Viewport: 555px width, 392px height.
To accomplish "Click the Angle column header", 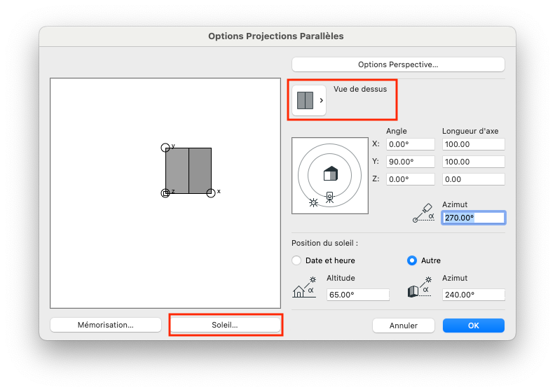I will pos(397,131).
